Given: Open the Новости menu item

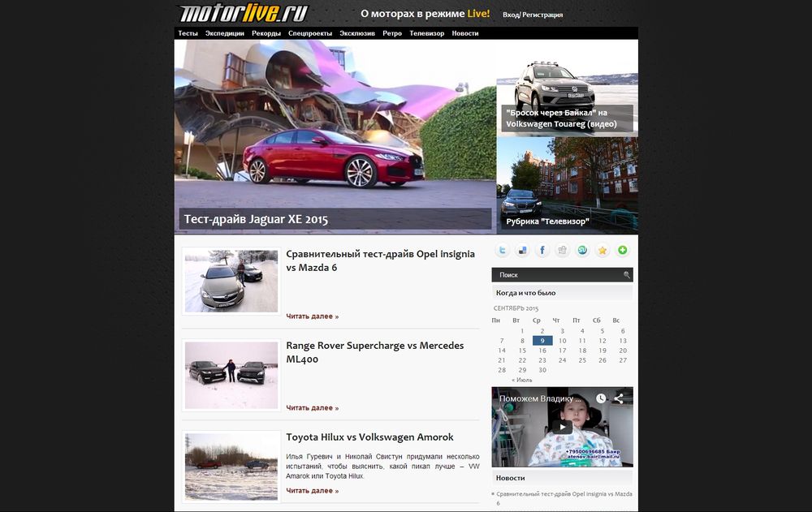Looking at the screenshot, I should pos(465,33).
